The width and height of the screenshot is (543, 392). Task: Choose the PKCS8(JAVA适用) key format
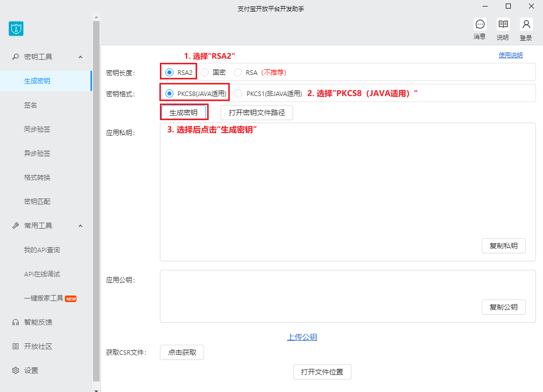tap(169, 93)
